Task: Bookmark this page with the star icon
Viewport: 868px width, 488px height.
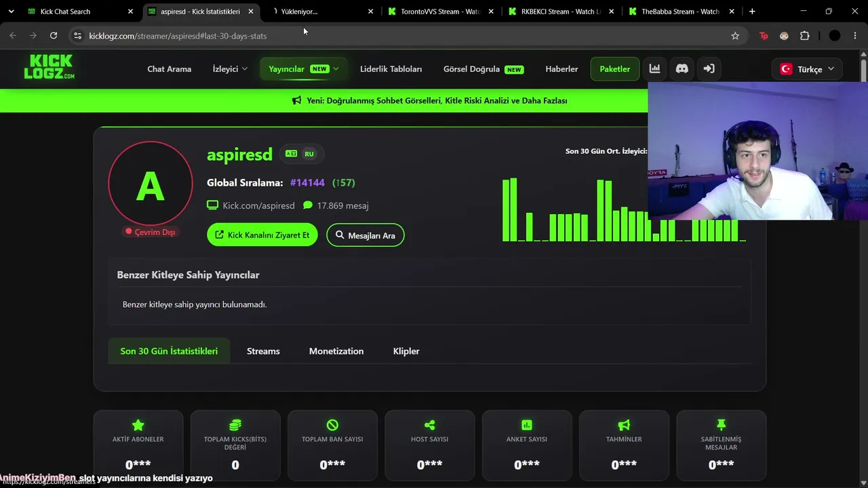Action: pos(735,36)
